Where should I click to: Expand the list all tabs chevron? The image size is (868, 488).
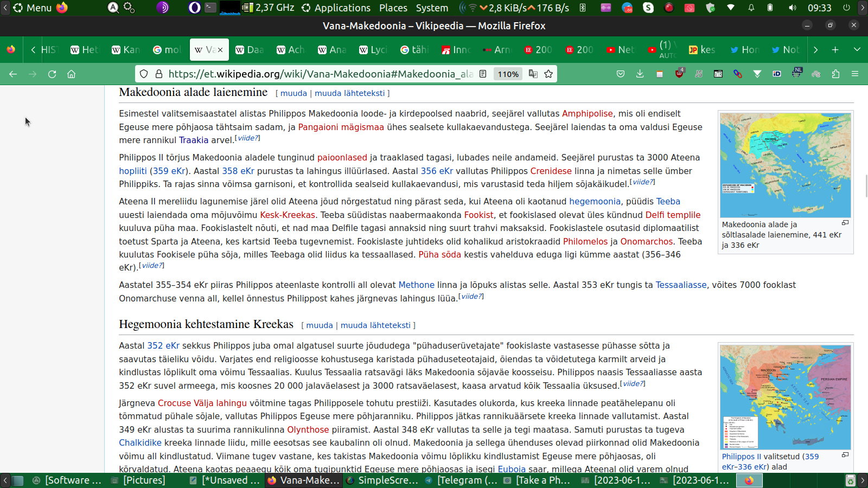tap(857, 50)
